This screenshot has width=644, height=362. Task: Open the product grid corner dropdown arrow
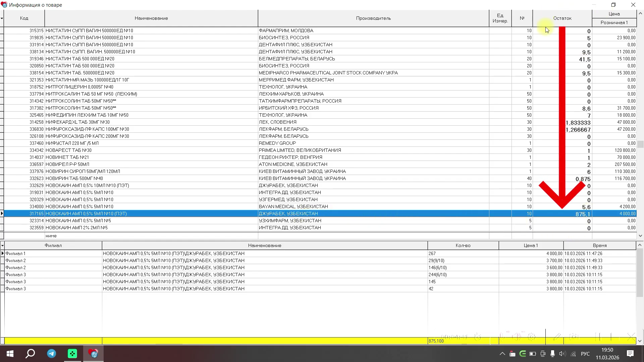(x=2, y=18)
